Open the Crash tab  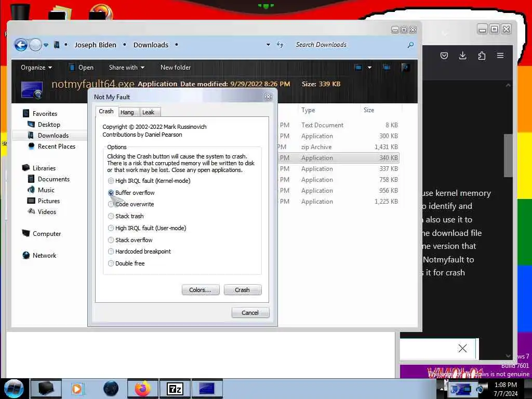coord(106,111)
